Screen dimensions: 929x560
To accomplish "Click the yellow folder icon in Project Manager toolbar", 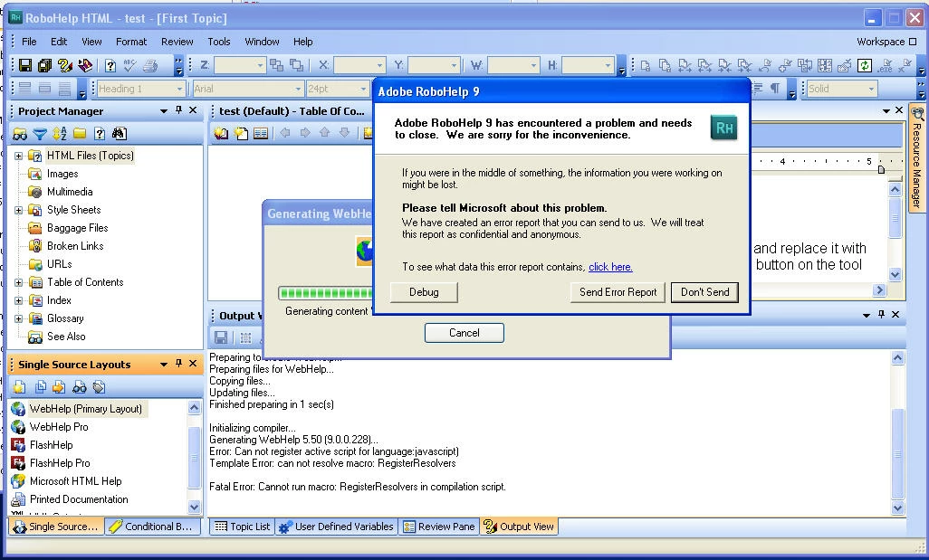I will pyautogui.click(x=80, y=134).
